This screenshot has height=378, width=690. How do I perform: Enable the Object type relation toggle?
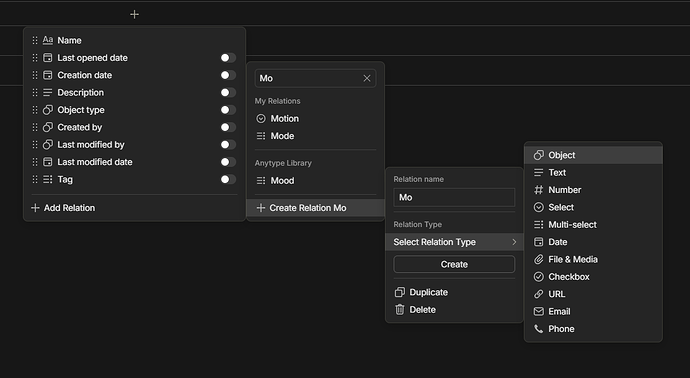tap(228, 110)
